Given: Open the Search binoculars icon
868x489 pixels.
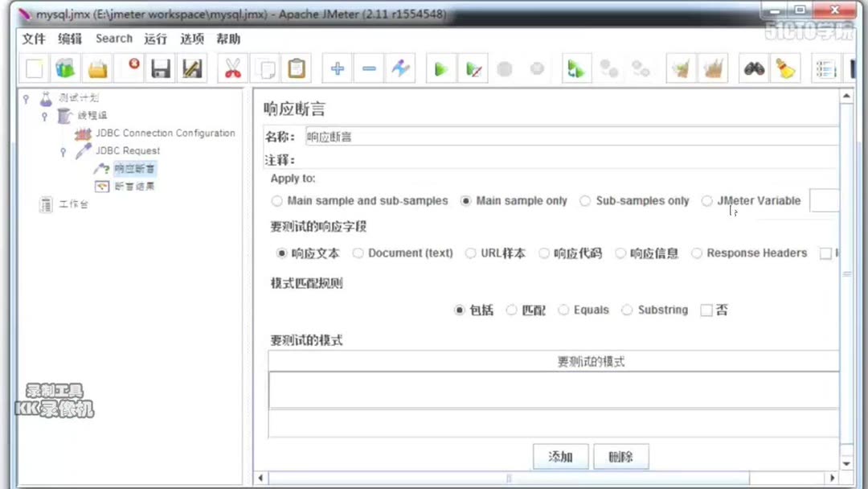Looking at the screenshot, I should [753, 68].
